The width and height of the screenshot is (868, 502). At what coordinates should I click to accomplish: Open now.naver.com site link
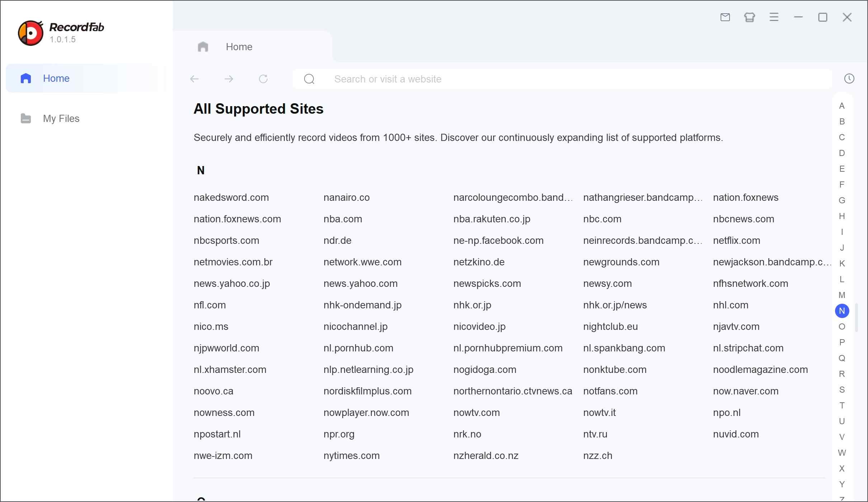click(746, 391)
